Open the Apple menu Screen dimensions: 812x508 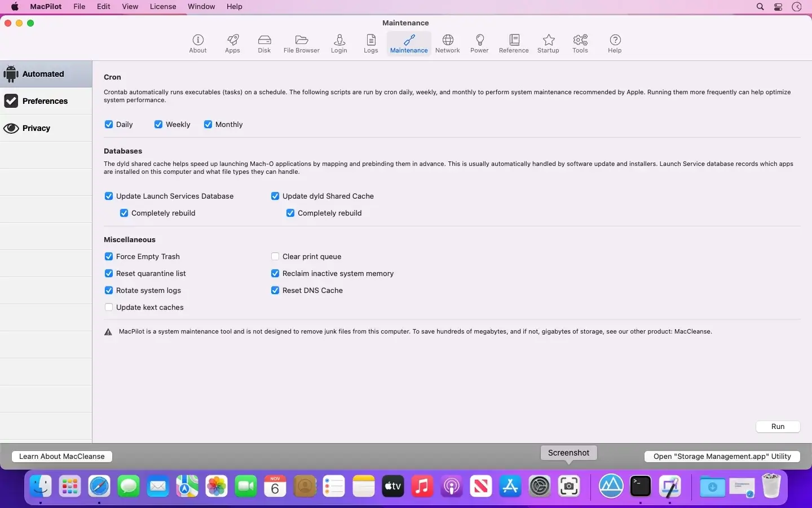coord(15,7)
